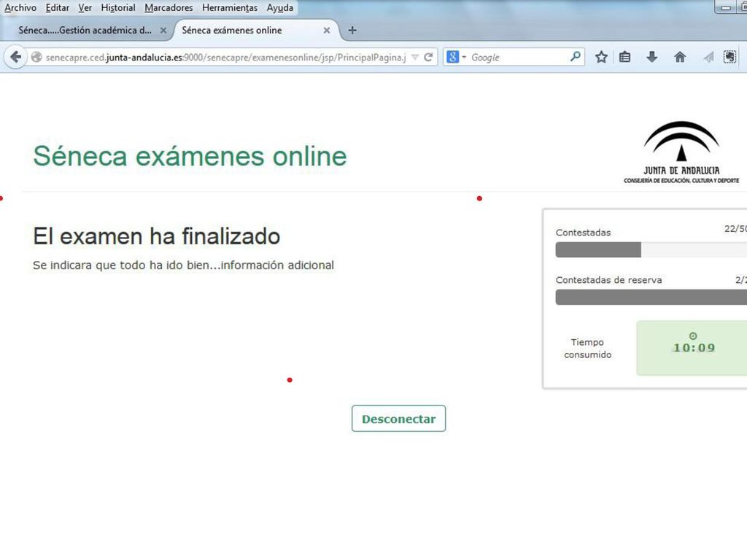Open the Historial menu
Image resolution: width=747 pixels, height=560 pixels.
click(x=118, y=7)
